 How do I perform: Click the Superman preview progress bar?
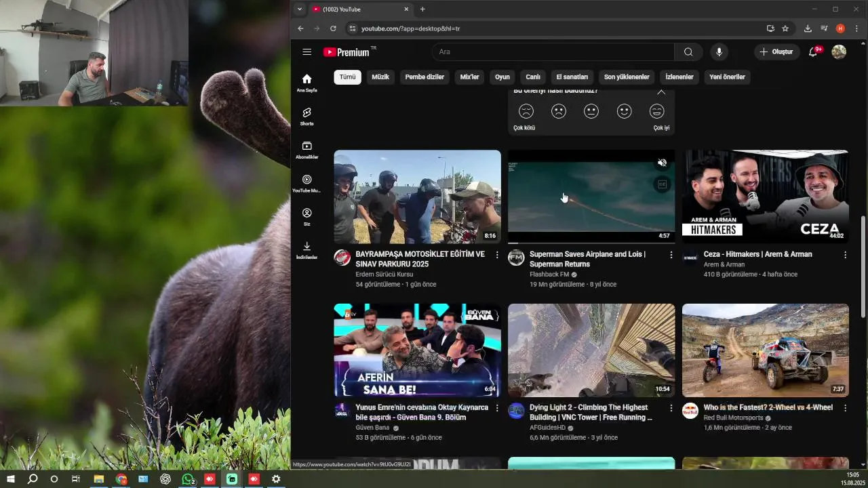coord(591,243)
